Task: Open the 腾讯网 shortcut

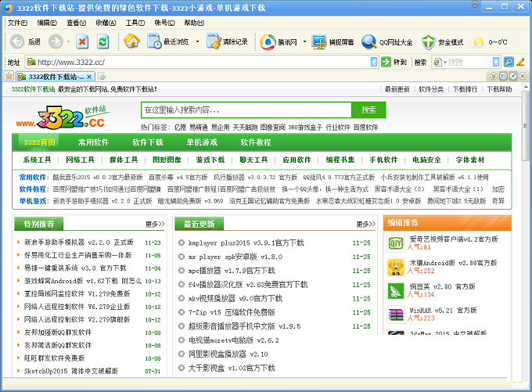Action: (279, 41)
